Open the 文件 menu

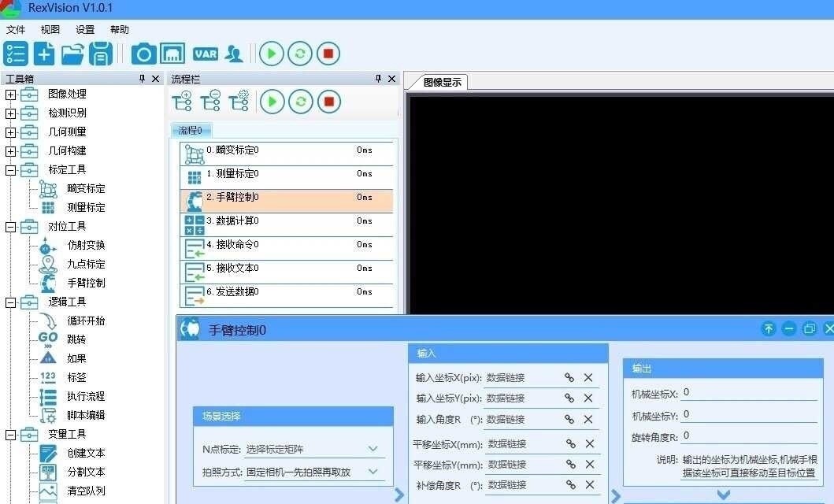pos(16,30)
